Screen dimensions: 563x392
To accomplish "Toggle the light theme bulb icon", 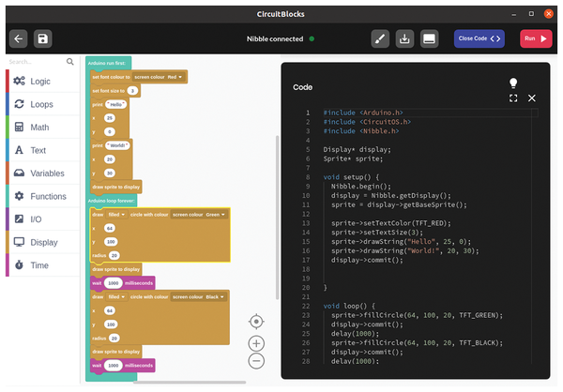I will [513, 83].
